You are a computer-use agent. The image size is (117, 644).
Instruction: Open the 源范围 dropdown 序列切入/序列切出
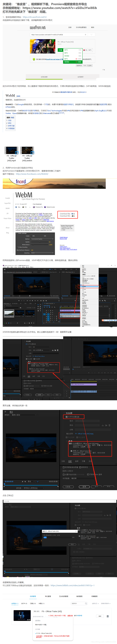point(34,488)
